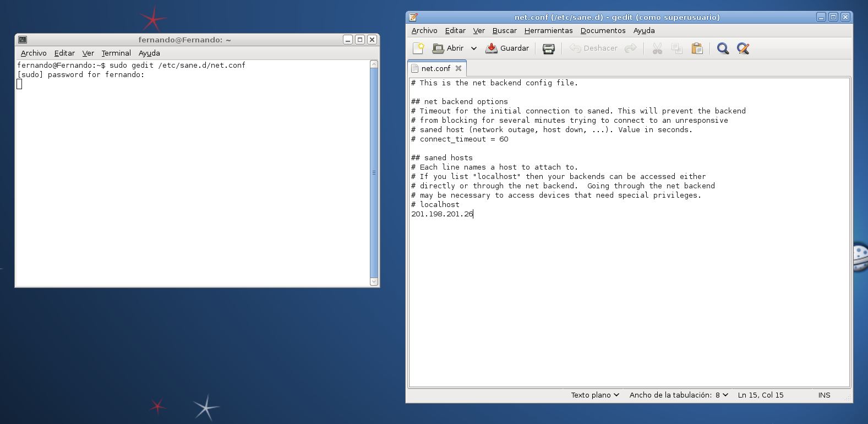Image resolution: width=868 pixels, height=424 pixels.
Task: Open the Texto plano language dropdown
Action: (x=595, y=395)
